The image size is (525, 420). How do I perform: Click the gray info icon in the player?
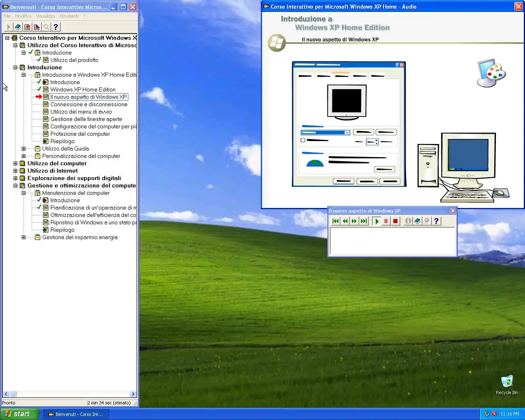[x=408, y=221]
